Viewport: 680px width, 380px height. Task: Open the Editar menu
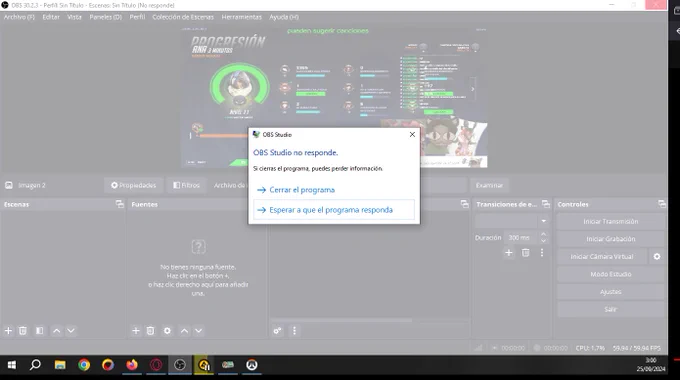51,17
